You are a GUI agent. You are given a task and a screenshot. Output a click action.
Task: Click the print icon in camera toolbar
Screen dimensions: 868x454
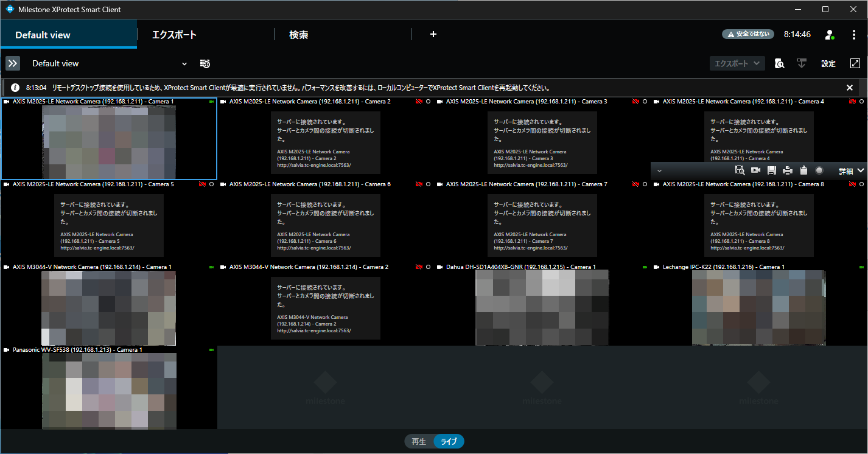point(788,170)
